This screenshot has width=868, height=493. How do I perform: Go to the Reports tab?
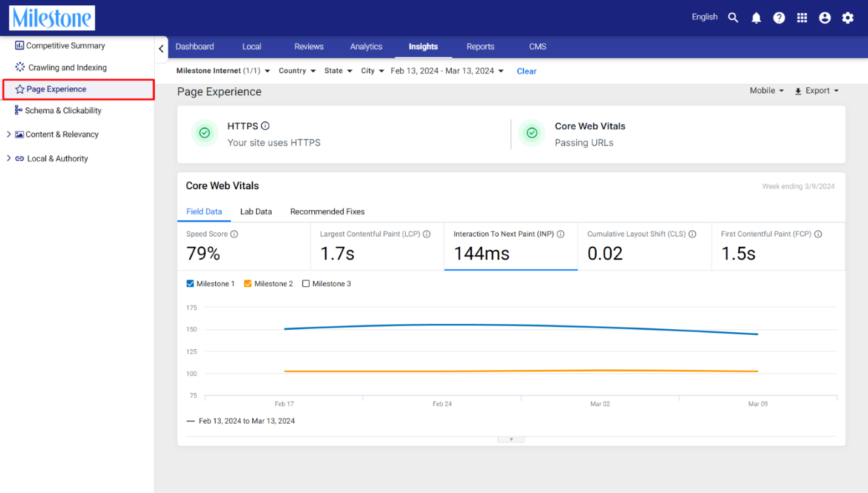point(480,47)
